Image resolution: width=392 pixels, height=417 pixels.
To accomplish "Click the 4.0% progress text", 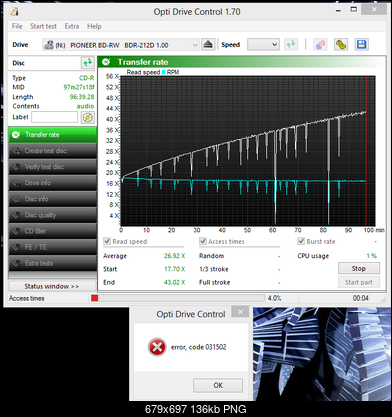I will tap(274, 298).
